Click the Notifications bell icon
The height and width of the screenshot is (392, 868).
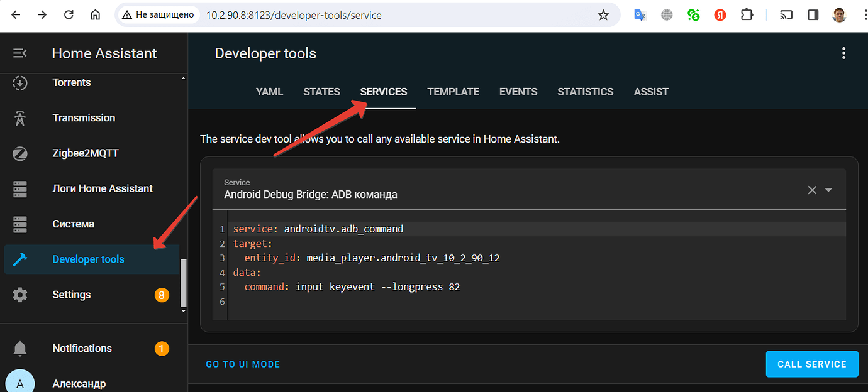click(19, 348)
